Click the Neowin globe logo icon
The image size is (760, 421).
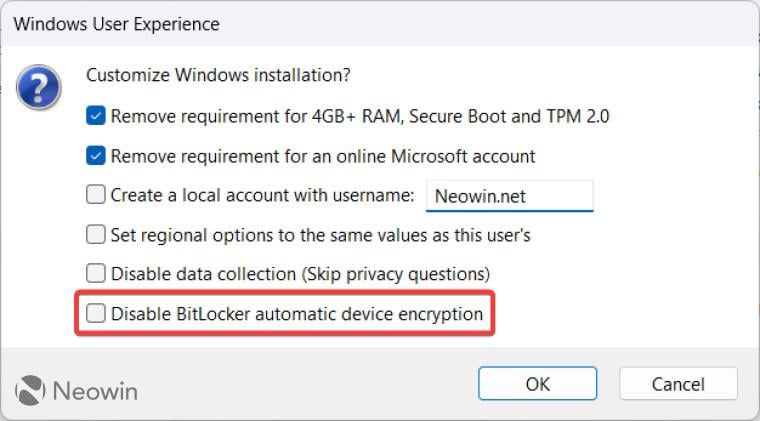point(30,390)
